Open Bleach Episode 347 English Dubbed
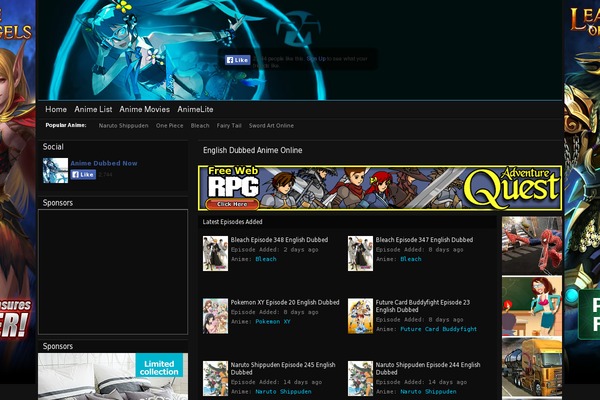Image resolution: width=600 pixels, height=400 pixels. [424, 240]
